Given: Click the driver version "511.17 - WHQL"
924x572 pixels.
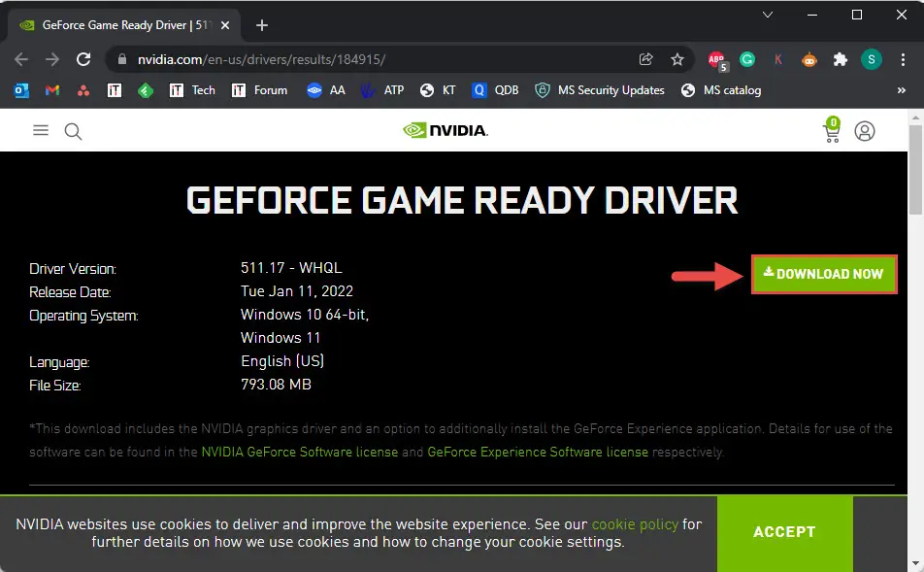Looking at the screenshot, I should [291, 268].
